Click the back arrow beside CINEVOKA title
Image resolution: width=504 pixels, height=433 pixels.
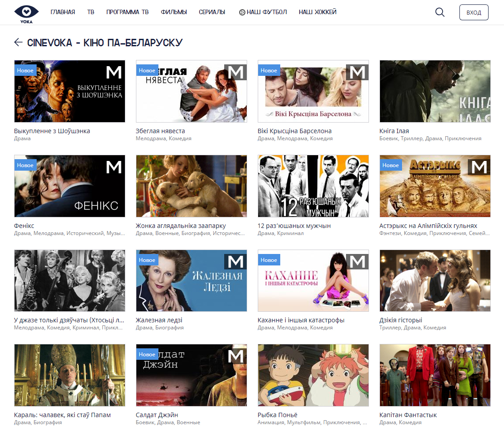coord(18,42)
